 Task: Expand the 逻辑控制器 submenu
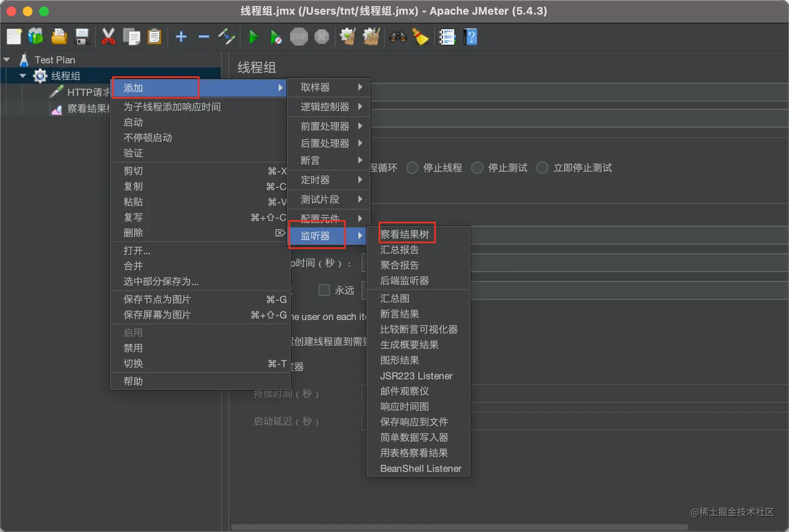(x=329, y=106)
